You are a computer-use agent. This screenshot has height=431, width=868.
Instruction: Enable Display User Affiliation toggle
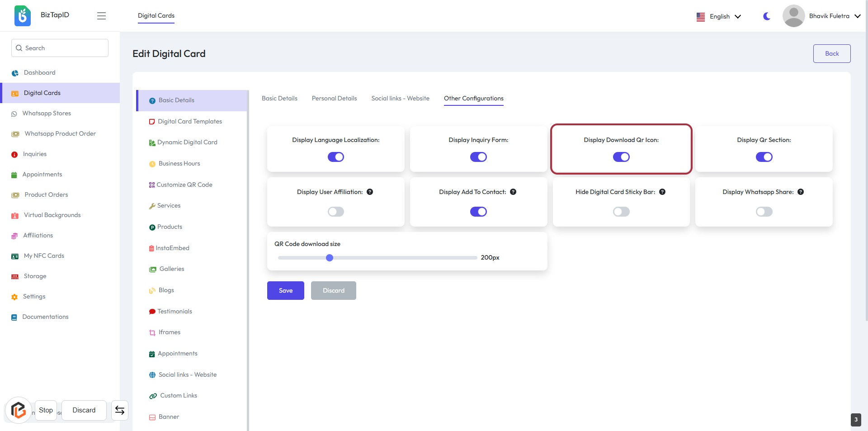click(x=336, y=212)
